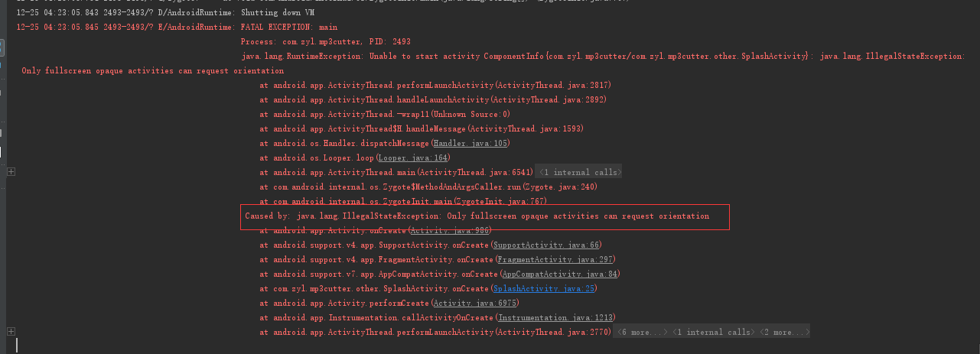Expand fold icon beside last performLaunchActivity line

tap(11, 332)
